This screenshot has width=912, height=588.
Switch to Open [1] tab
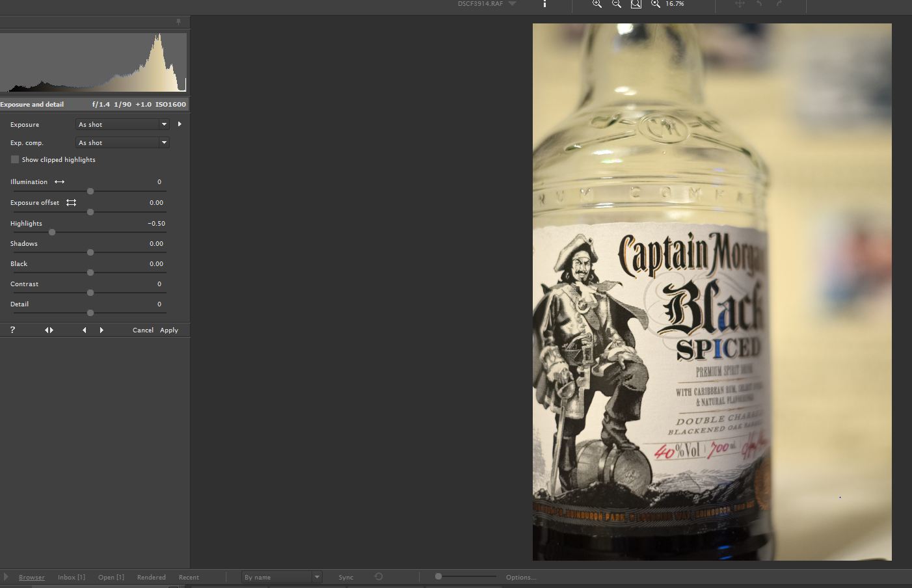pyautogui.click(x=111, y=577)
